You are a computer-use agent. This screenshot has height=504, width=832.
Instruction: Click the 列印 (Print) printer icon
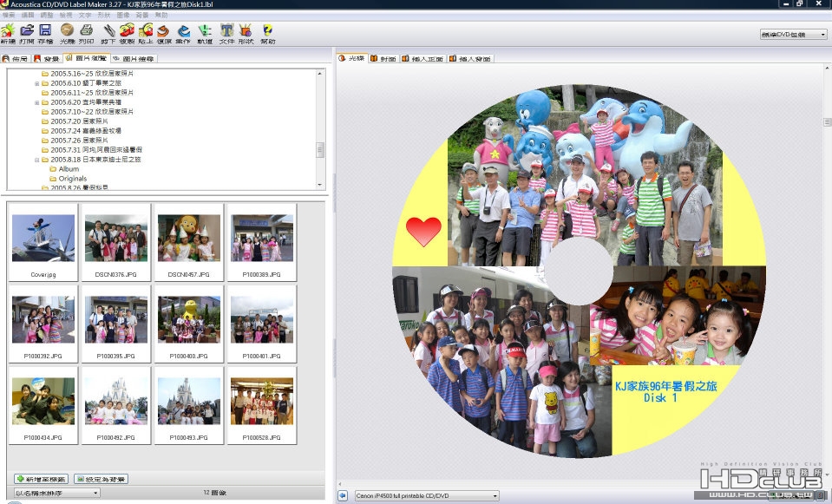87,33
